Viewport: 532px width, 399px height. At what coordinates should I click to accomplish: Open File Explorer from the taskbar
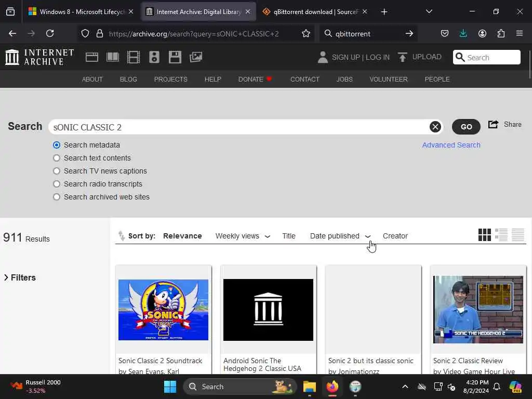pos(310,387)
